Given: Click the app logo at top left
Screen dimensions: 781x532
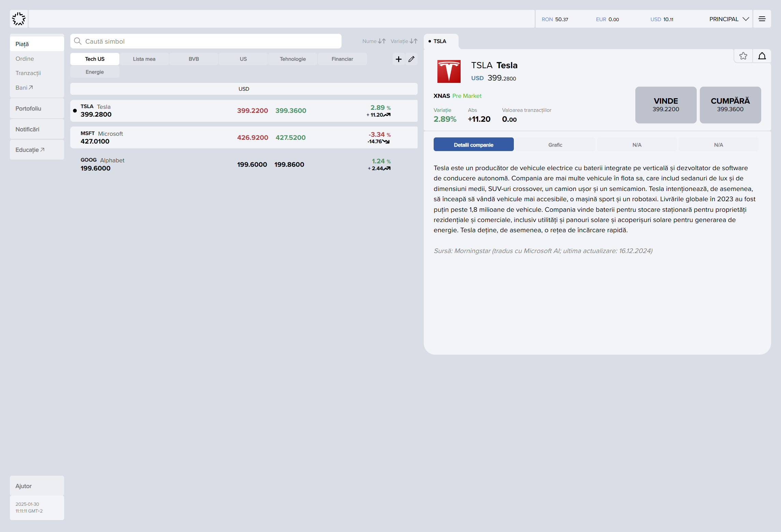Looking at the screenshot, I should click(19, 19).
